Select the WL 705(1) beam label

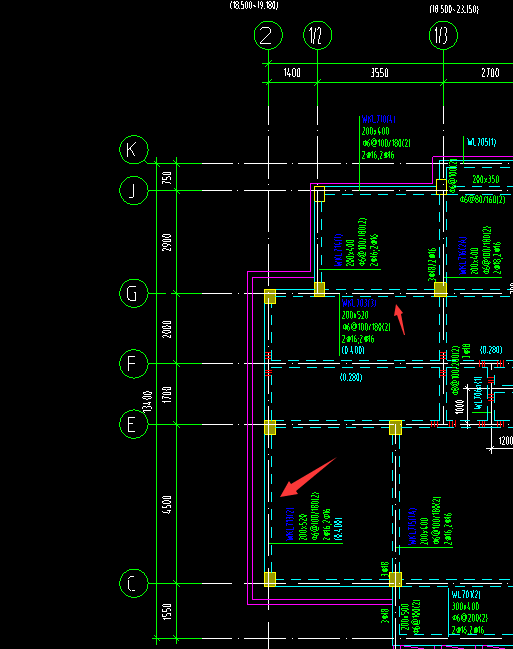pyautogui.click(x=482, y=142)
